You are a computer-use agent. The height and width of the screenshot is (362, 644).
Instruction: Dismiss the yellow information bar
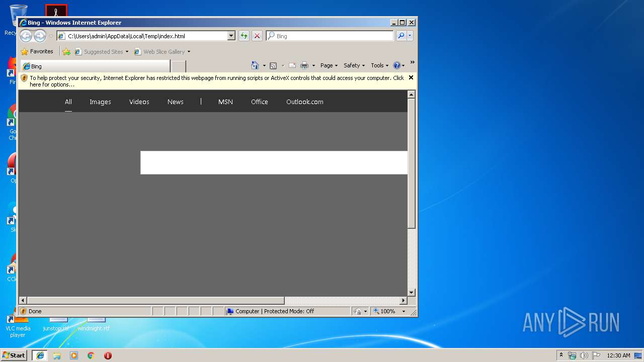(411, 77)
